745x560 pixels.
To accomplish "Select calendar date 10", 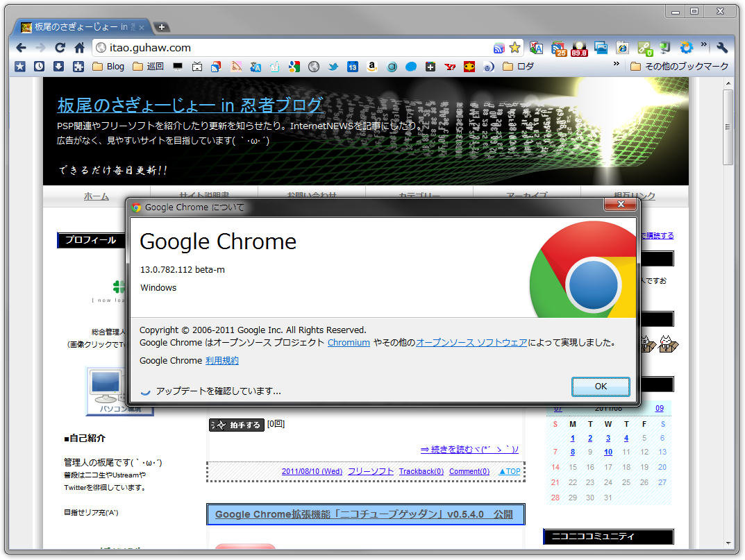I will 608,452.
